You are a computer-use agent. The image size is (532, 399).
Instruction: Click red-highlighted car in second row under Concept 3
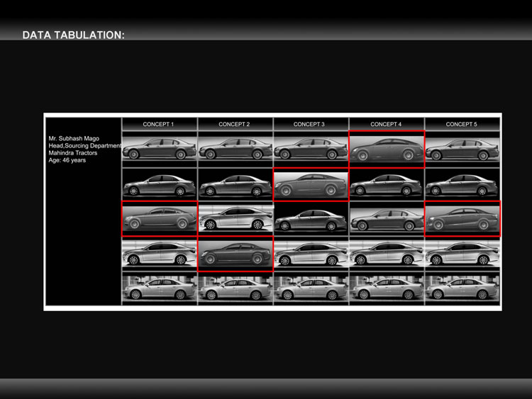311,185
